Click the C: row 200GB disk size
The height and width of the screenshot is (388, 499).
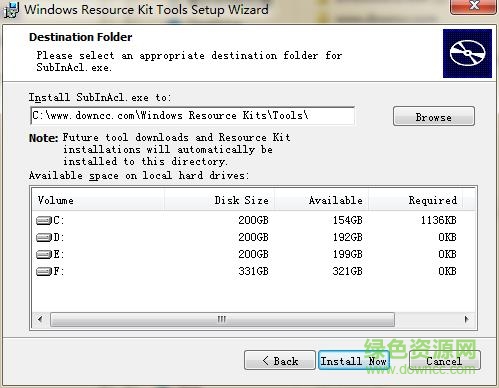[x=253, y=220]
